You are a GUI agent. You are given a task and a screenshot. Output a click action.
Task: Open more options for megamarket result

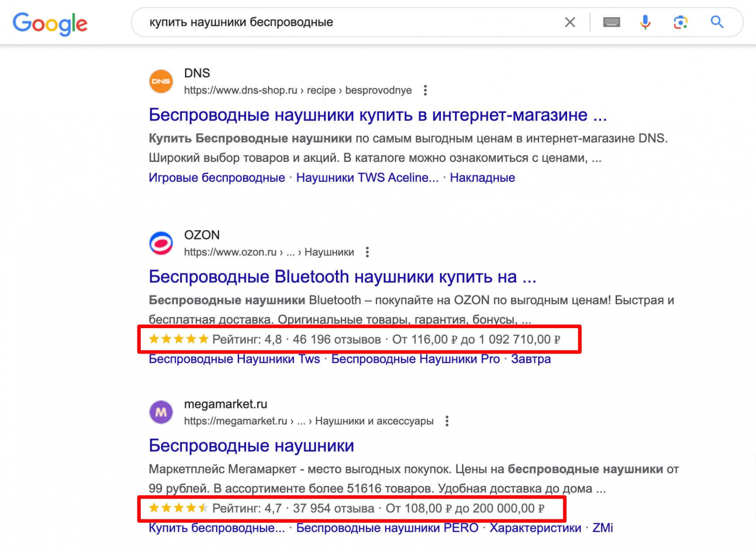point(447,421)
